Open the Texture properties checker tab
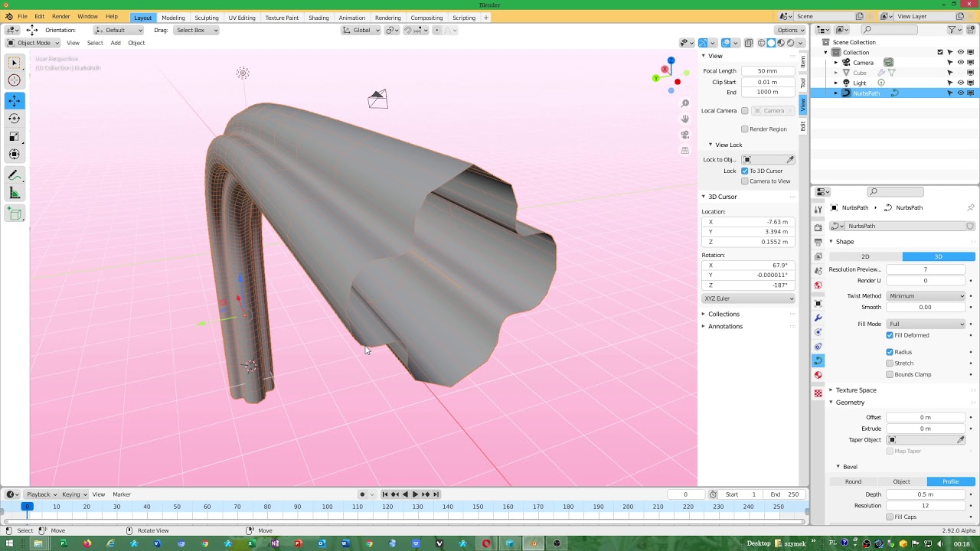The image size is (980, 551). click(x=818, y=393)
